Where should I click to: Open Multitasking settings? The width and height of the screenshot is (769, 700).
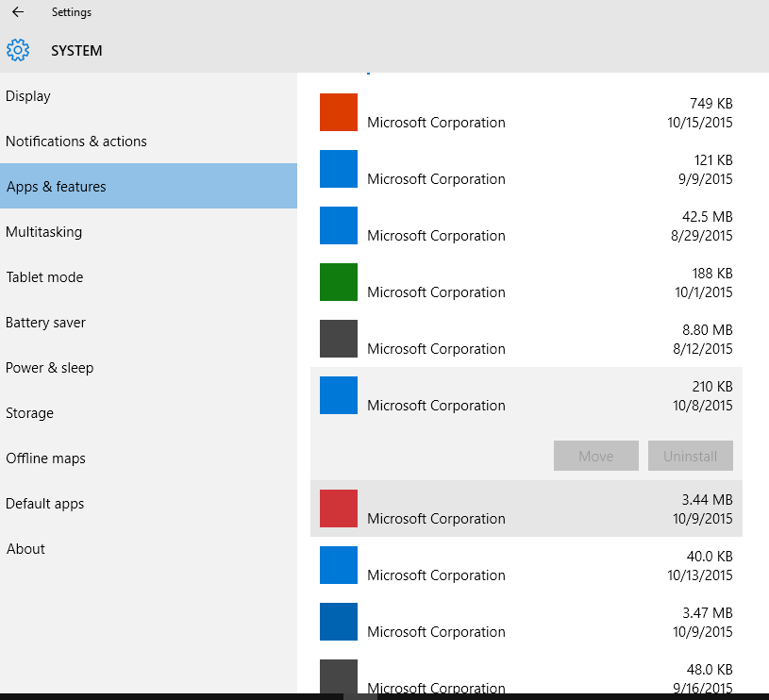[x=148, y=232]
